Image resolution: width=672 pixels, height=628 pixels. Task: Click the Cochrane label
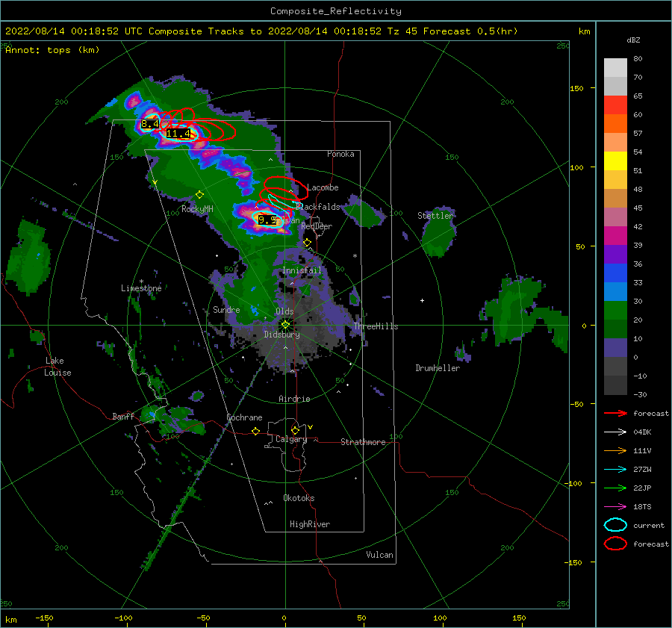coord(244,417)
